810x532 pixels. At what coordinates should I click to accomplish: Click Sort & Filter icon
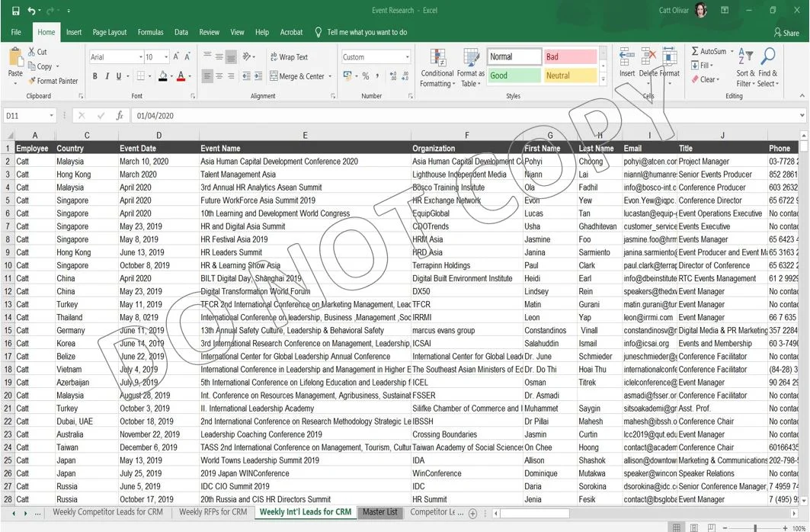coord(745,56)
